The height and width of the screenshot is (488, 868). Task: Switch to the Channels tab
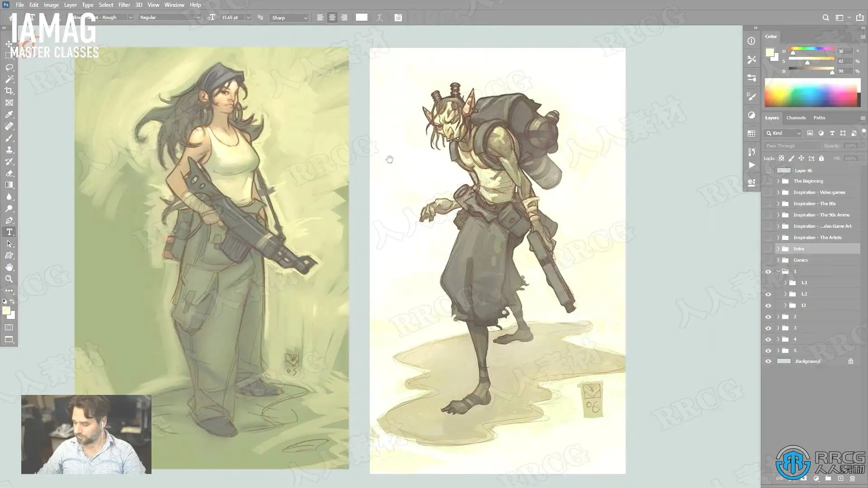(796, 118)
